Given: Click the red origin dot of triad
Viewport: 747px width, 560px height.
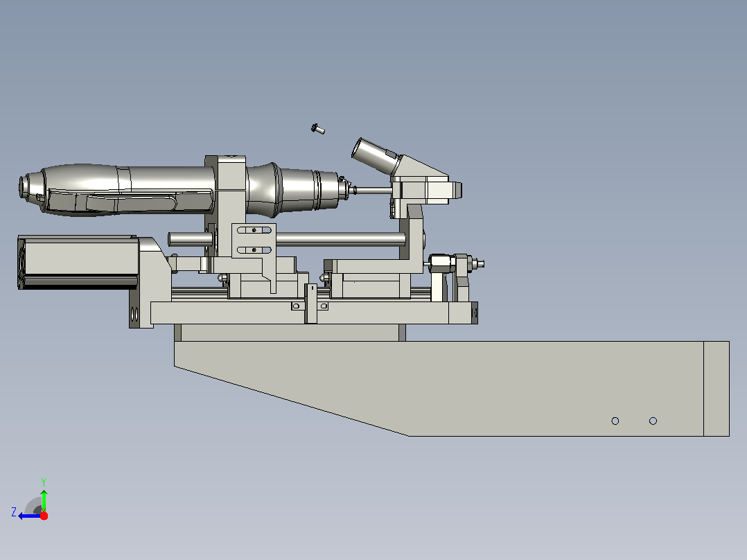Looking at the screenshot, I should [x=44, y=516].
